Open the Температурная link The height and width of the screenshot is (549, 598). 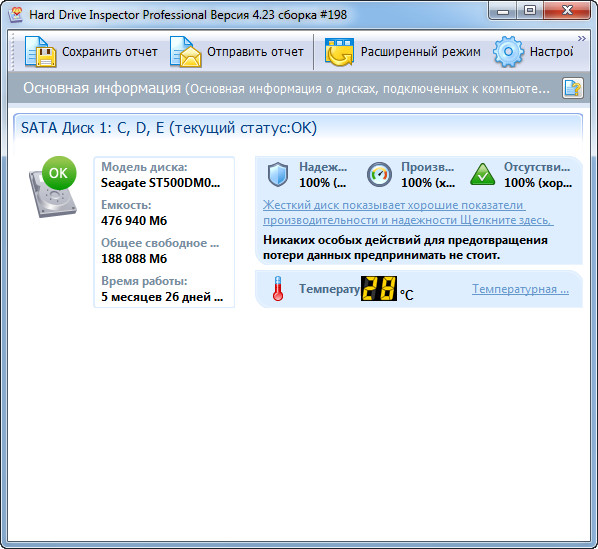click(x=521, y=289)
